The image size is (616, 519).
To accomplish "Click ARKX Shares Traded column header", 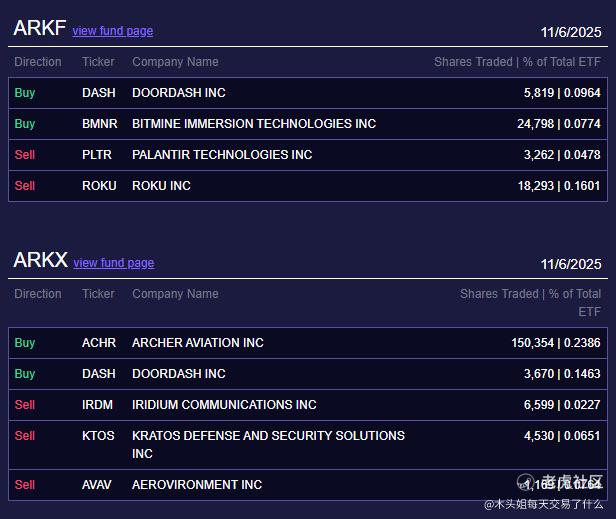I will pyautogui.click(x=530, y=303).
